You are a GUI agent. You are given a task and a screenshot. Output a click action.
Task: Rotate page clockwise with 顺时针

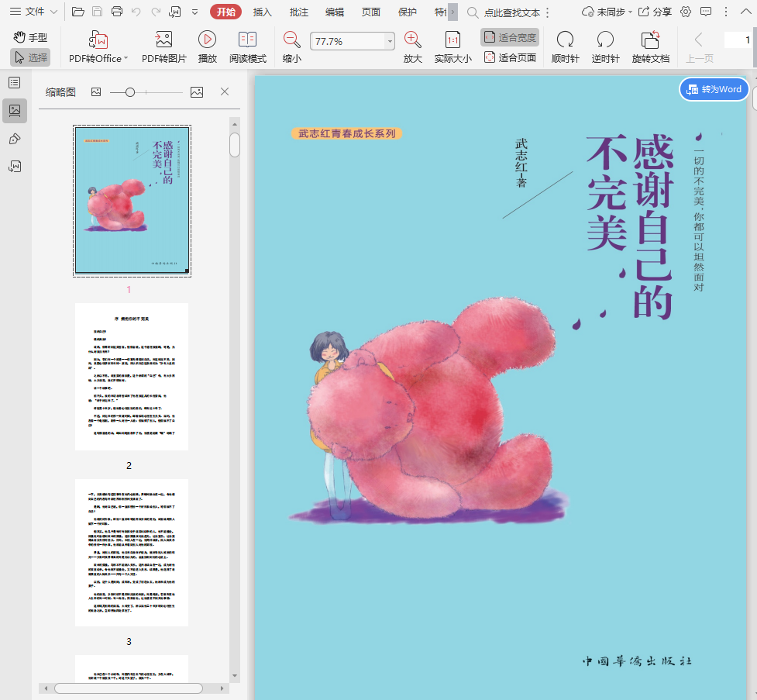click(x=565, y=40)
